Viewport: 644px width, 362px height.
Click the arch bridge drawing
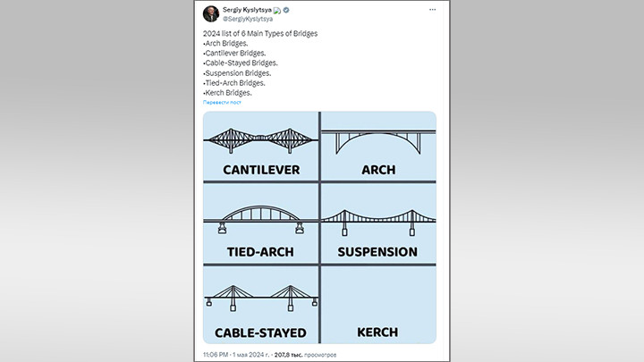pyautogui.click(x=379, y=140)
